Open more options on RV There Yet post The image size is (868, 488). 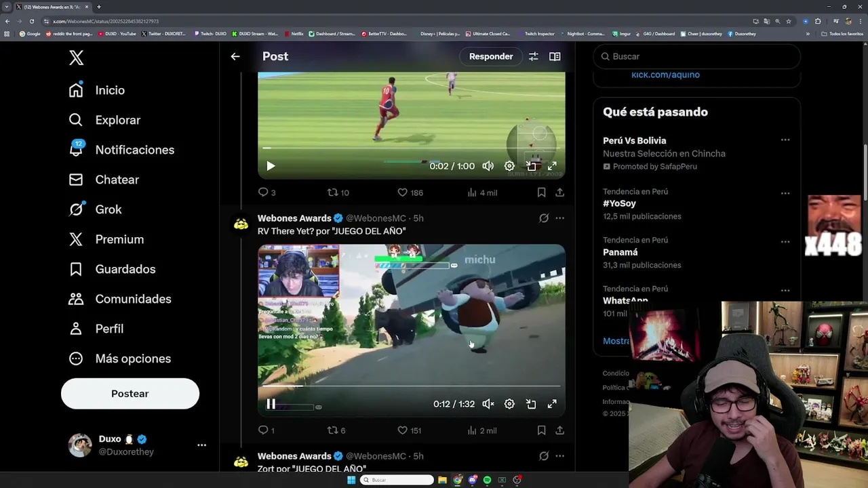coord(559,218)
